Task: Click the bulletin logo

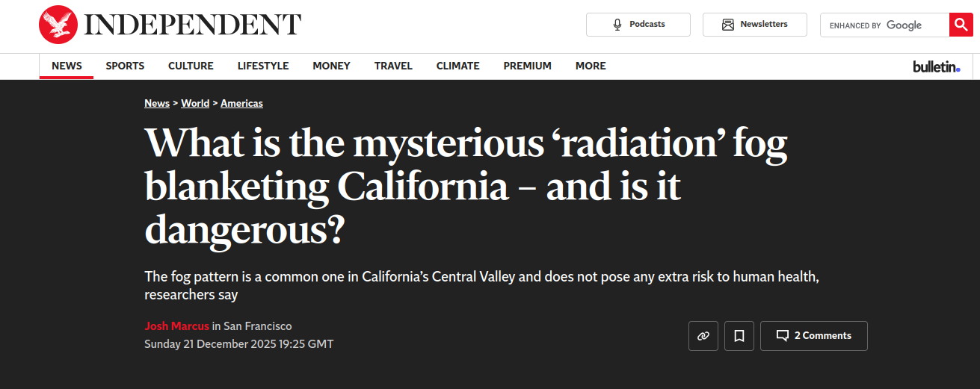Action: coord(936,66)
